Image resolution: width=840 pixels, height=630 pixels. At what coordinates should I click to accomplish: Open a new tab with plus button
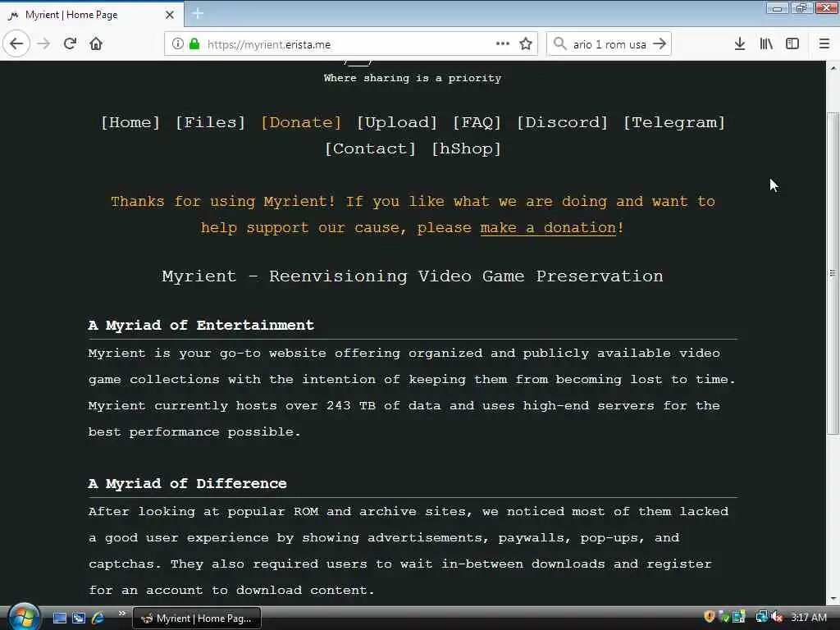pos(198,14)
